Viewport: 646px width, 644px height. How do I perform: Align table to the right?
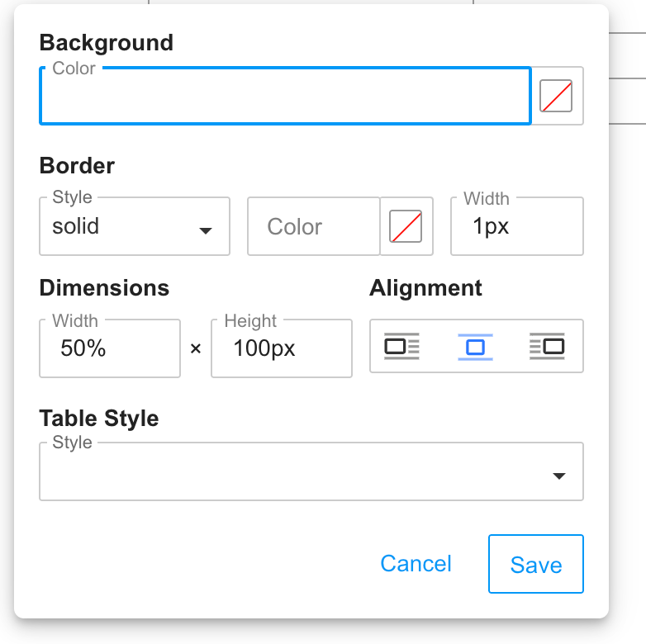tap(547, 347)
